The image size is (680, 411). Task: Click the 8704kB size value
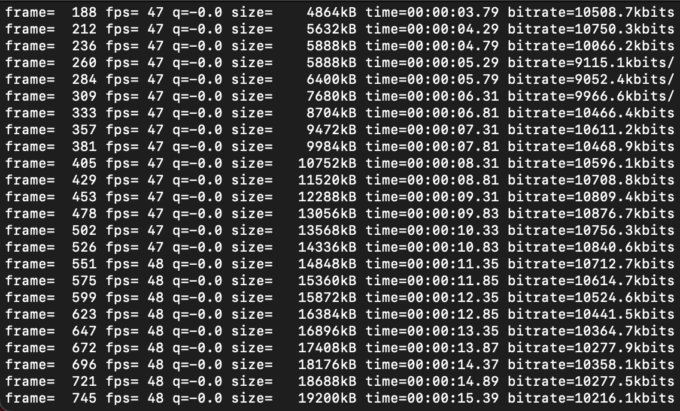point(331,113)
